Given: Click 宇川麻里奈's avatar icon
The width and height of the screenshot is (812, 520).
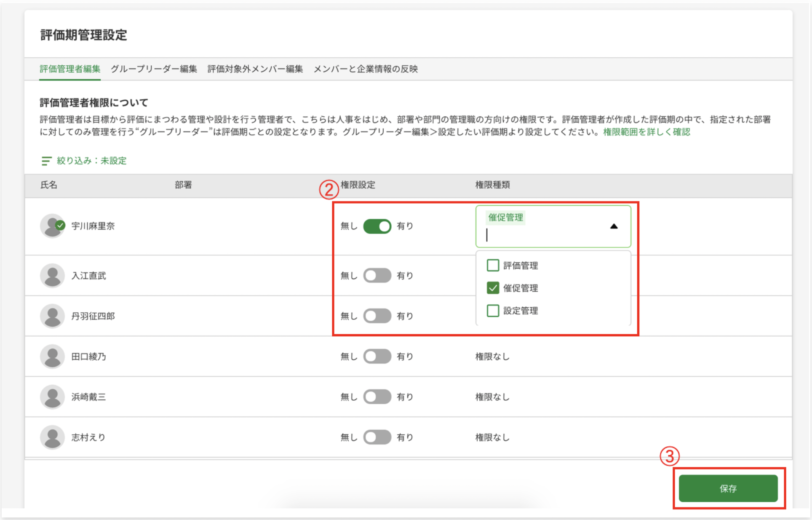Looking at the screenshot, I should [52, 226].
